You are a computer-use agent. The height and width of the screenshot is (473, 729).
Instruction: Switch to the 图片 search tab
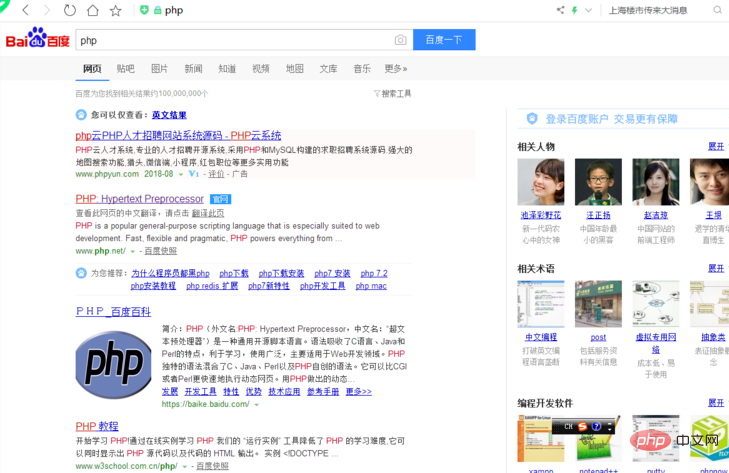point(159,69)
